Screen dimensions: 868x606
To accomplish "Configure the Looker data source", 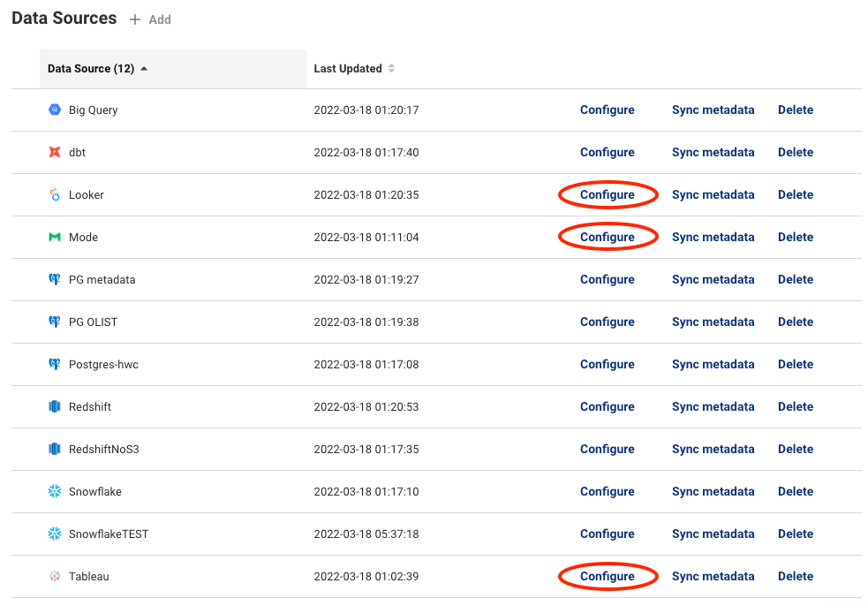I will 608,195.
